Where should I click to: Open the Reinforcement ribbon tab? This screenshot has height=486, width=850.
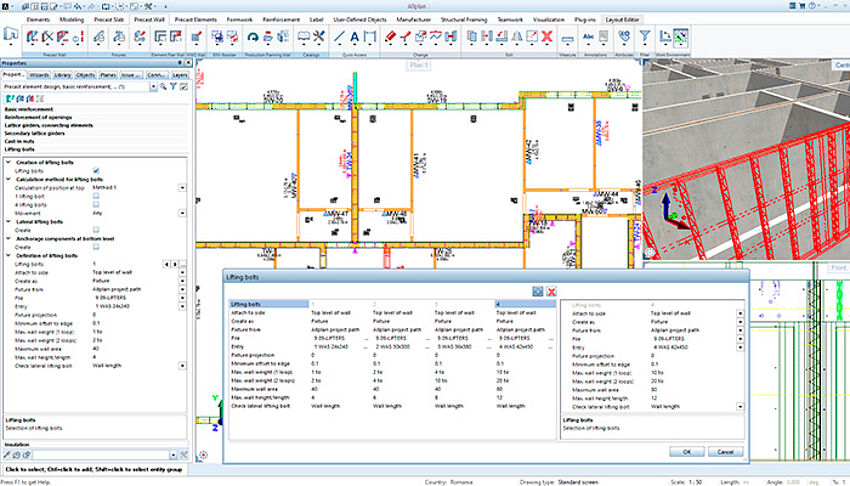click(x=282, y=19)
